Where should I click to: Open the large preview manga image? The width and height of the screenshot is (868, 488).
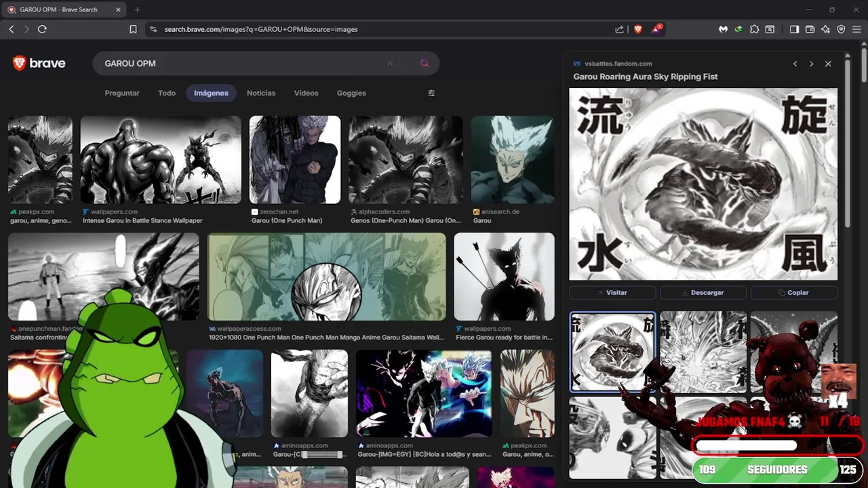[703, 184]
